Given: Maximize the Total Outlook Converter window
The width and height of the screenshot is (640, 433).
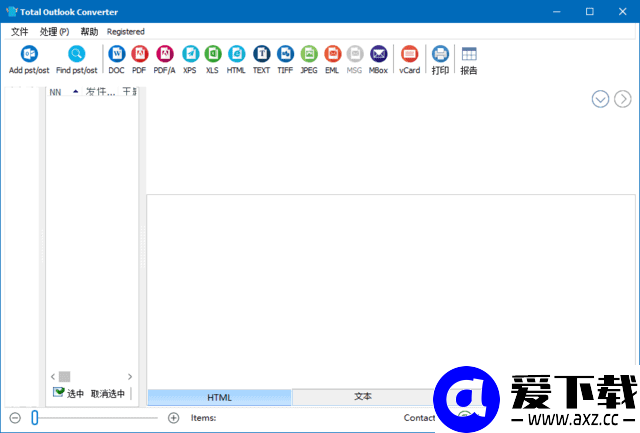Looking at the screenshot, I should point(590,11).
